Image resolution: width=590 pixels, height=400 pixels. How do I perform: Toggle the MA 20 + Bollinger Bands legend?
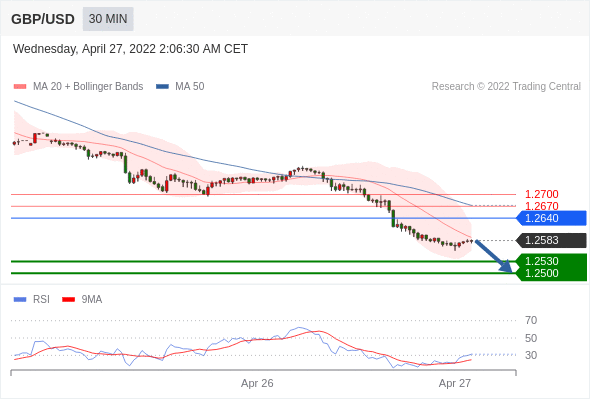click(x=78, y=87)
